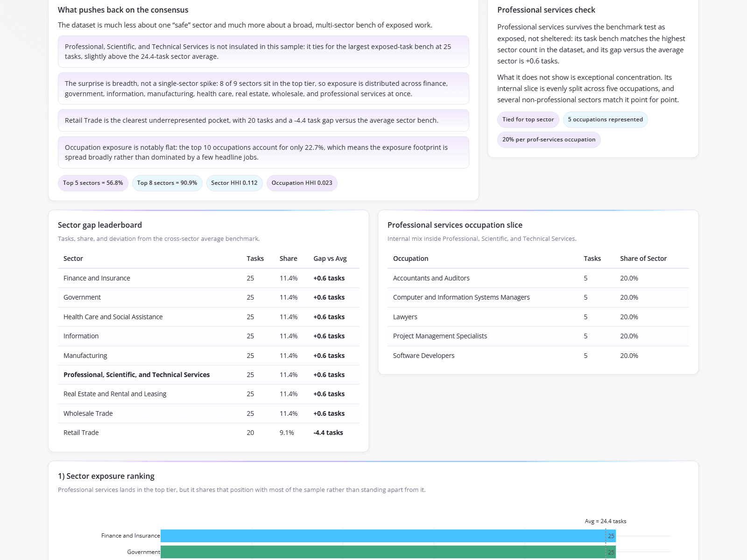This screenshot has width=747, height=560.
Task: Click the 'Gap vs Avg' column header
Action: (330, 259)
